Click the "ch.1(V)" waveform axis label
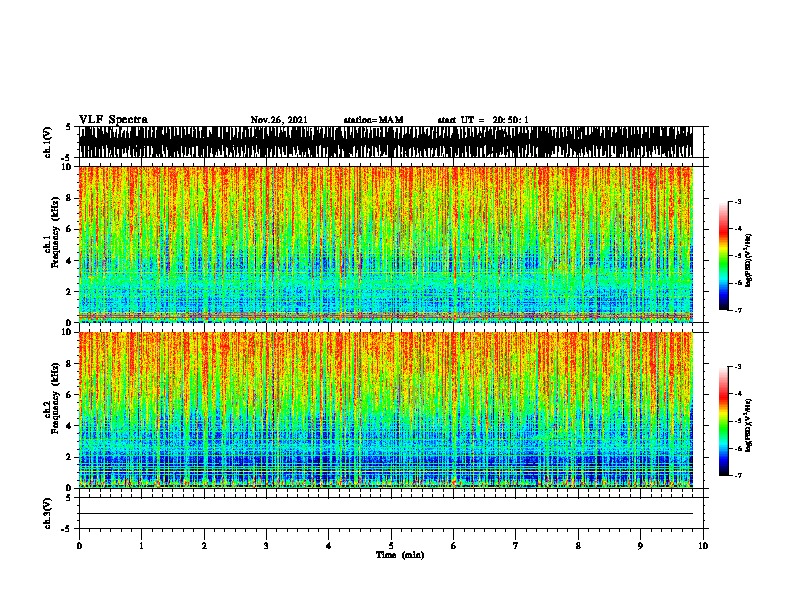 pos(47,142)
